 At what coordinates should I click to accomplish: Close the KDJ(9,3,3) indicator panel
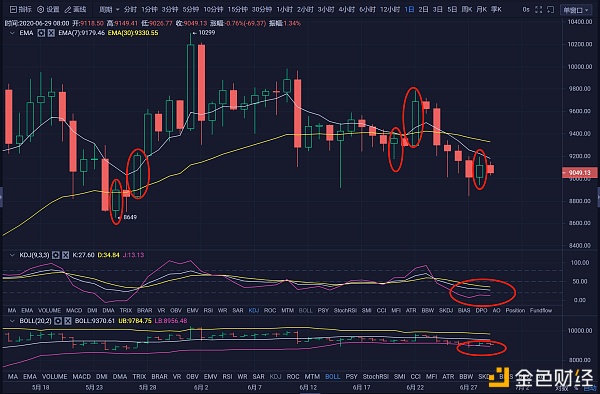pos(65,255)
